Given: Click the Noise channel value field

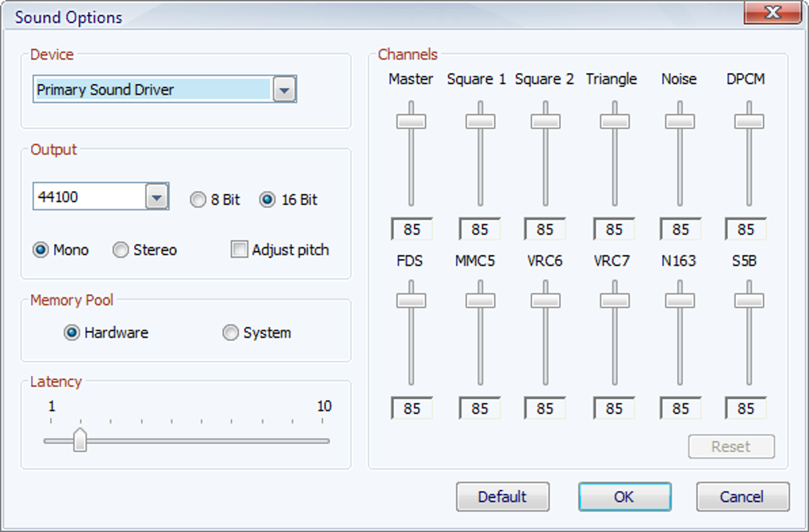Looking at the screenshot, I should (680, 229).
